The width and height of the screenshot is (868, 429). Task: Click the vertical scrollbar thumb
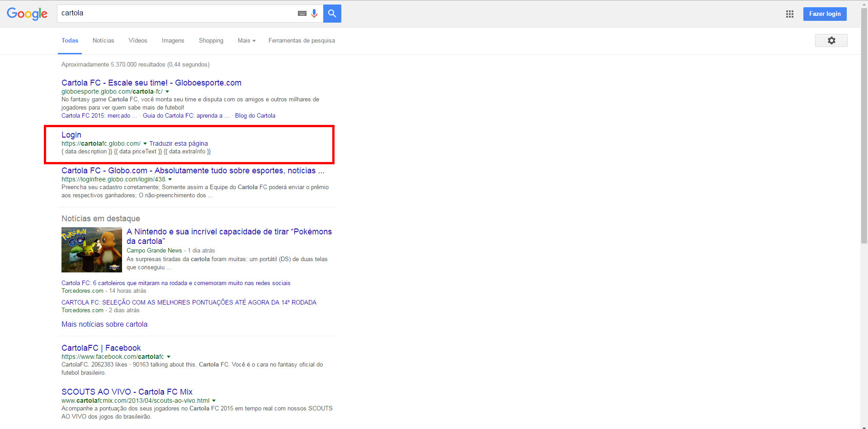pyautogui.click(x=864, y=126)
